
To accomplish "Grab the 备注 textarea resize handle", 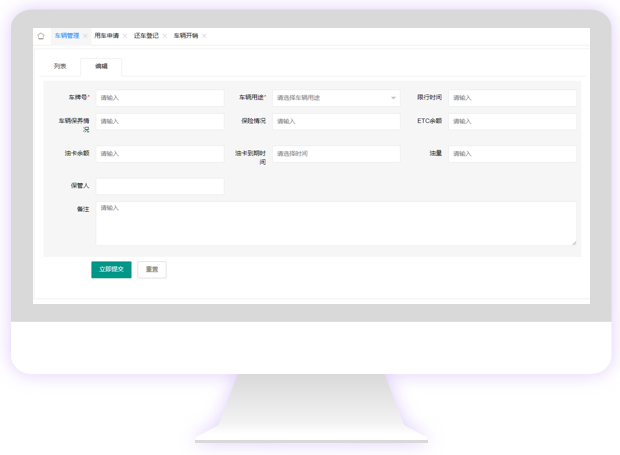I will click(574, 243).
